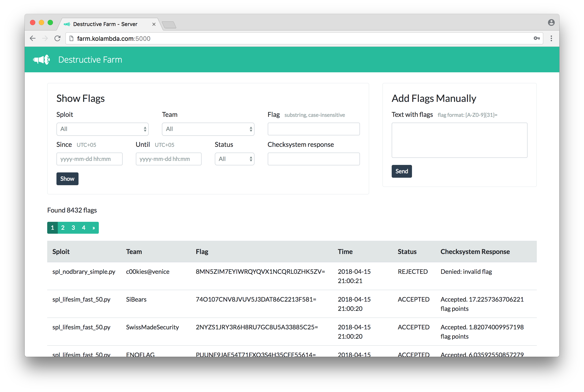Viewport: 584px width, 392px height.
Task: Focus the Flag substring input field
Action: (x=314, y=129)
